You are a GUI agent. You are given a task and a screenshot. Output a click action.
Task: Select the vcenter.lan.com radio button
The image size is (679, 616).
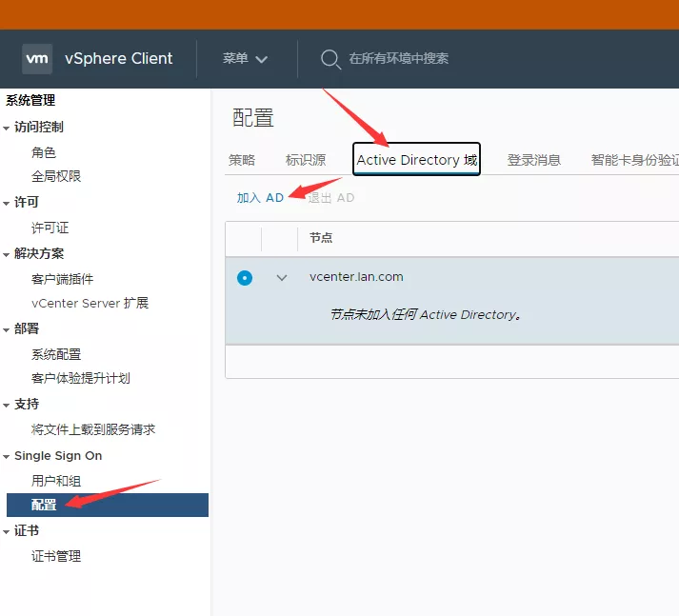[x=245, y=278]
